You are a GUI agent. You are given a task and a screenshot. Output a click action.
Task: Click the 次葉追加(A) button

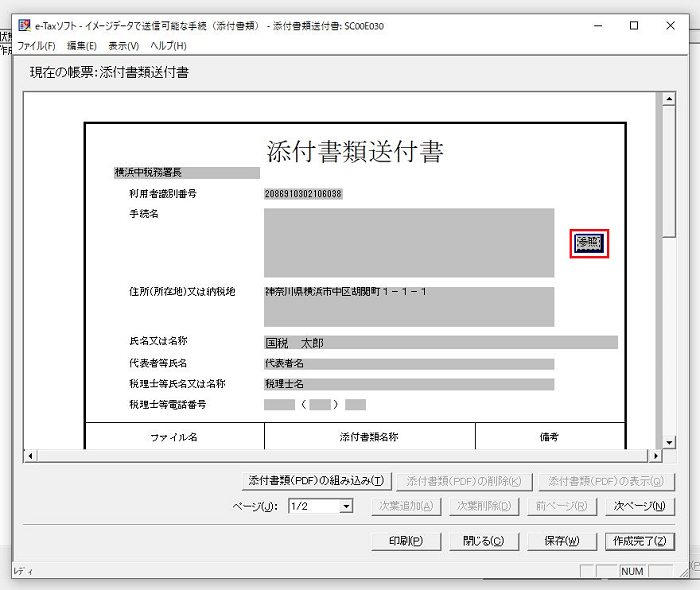pos(406,506)
